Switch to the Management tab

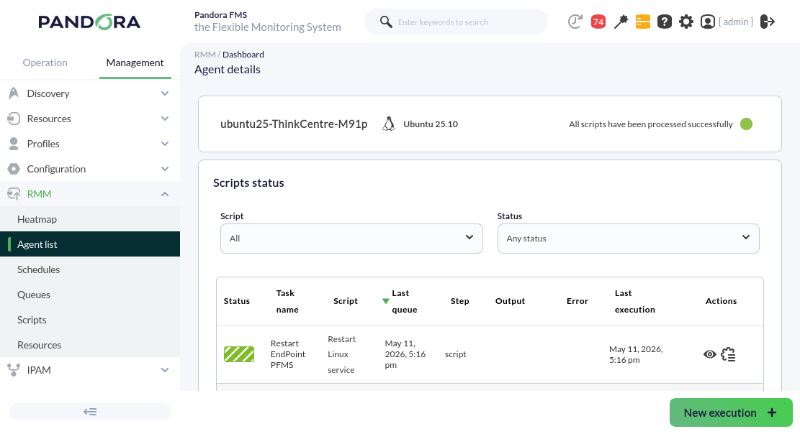pos(135,63)
